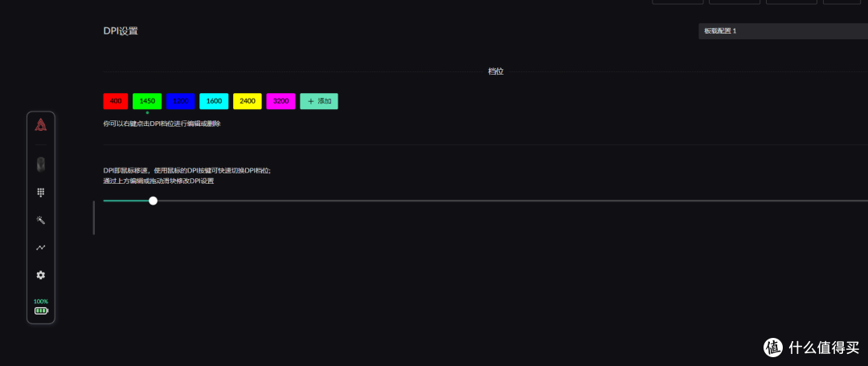The width and height of the screenshot is (868, 366).
Task: Open the mouse device page in sidebar
Action: click(40, 165)
